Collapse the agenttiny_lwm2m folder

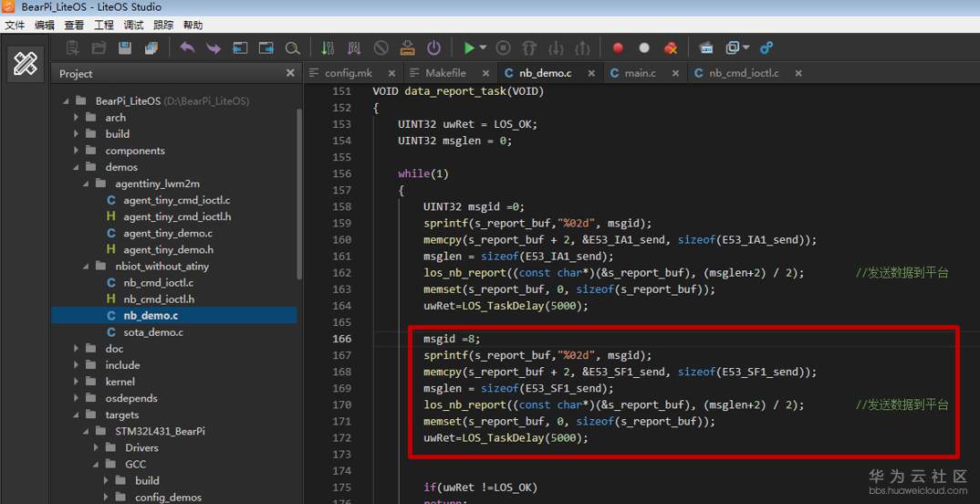click(x=87, y=184)
